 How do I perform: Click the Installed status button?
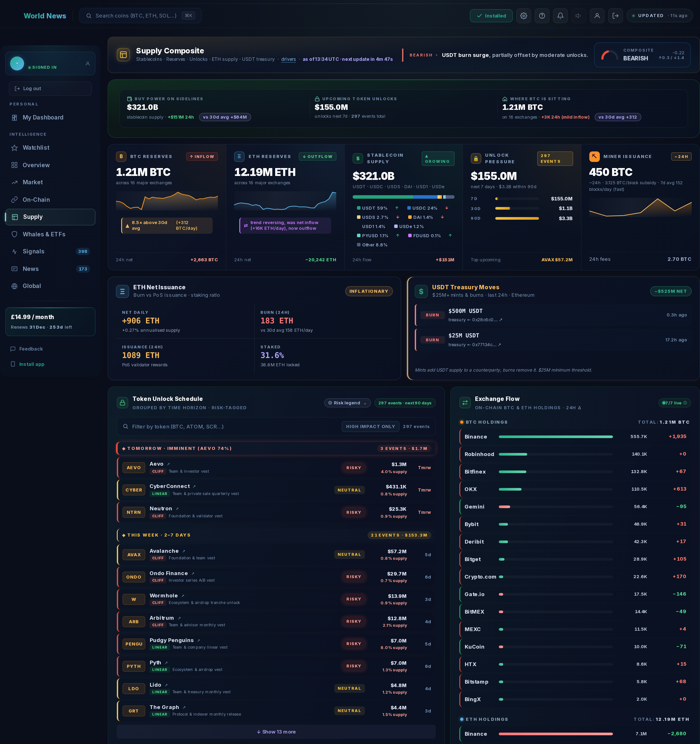491,16
